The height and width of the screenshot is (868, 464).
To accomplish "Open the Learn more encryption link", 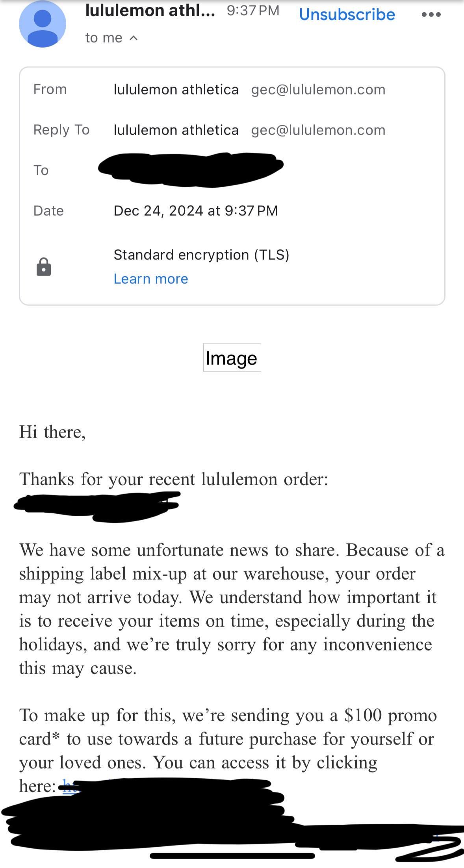I will (x=151, y=279).
